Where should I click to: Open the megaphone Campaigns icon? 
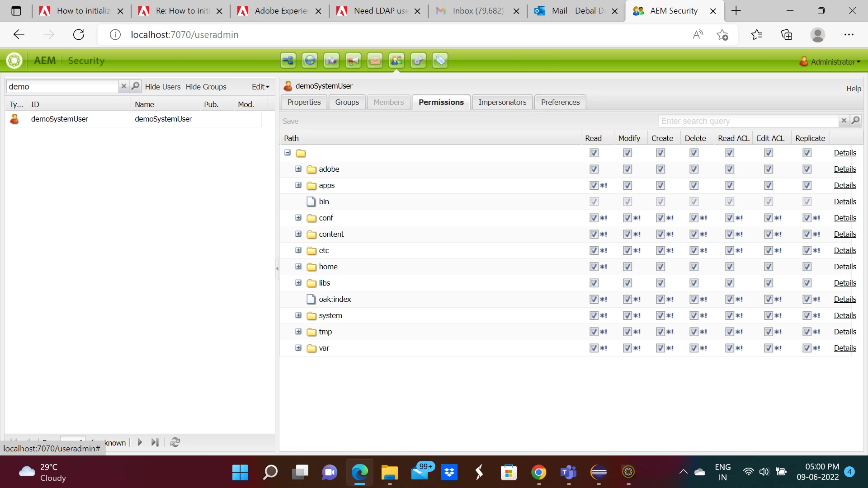tap(353, 61)
